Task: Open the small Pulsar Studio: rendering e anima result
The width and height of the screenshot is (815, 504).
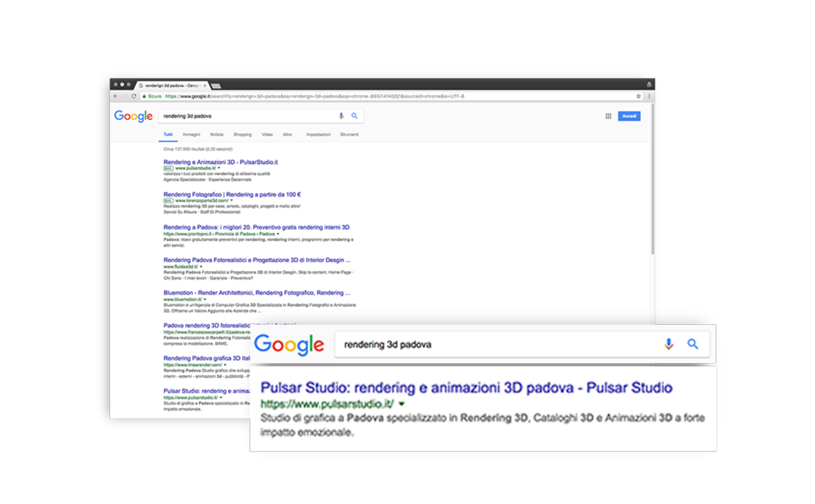Action: [x=207, y=391]
